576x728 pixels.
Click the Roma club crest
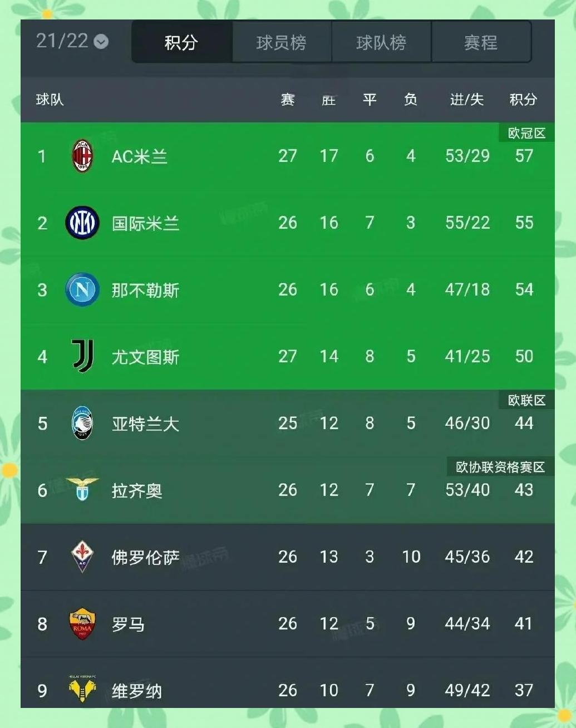click(82, 624)
